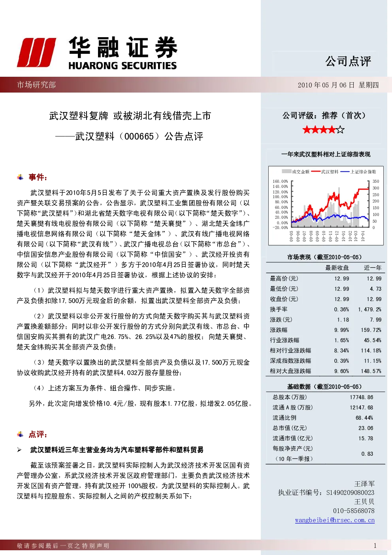The height and width of the screenshot is (555, 392).
Task: Click the 最低价(元) row label
Action: coord(284,289)
